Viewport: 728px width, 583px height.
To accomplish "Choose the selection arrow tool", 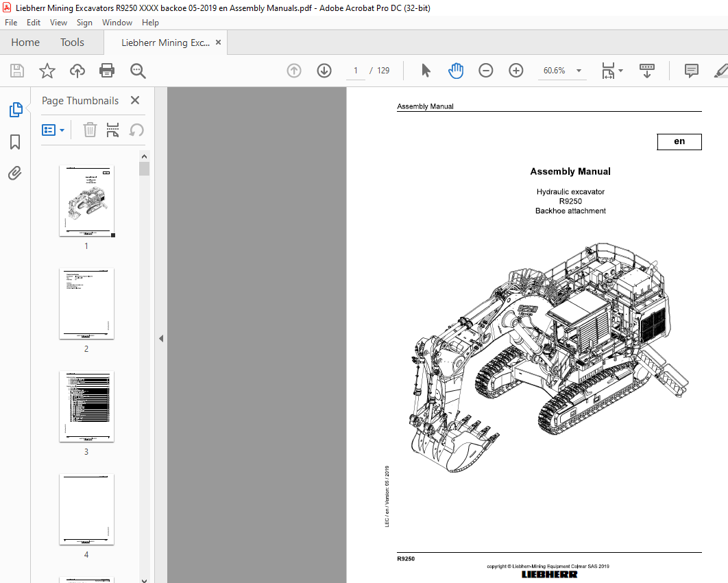I will coord(426,71).
